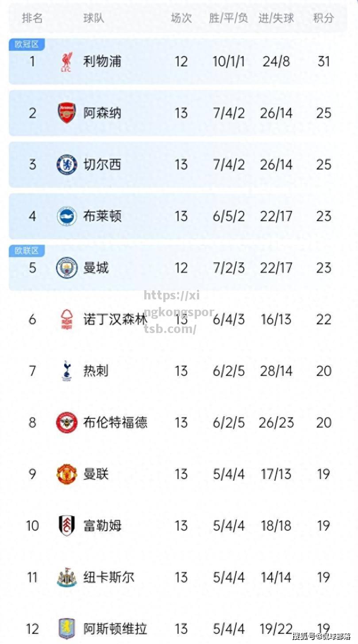Screen dimensions: 358x644
Task: Select the 欧联区 zone label
Action: coord(27,251)
